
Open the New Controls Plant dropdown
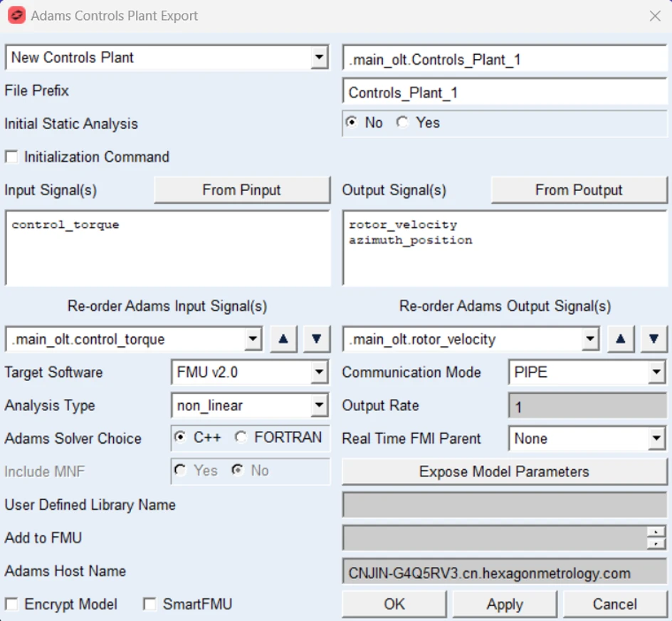pos(320,58)
